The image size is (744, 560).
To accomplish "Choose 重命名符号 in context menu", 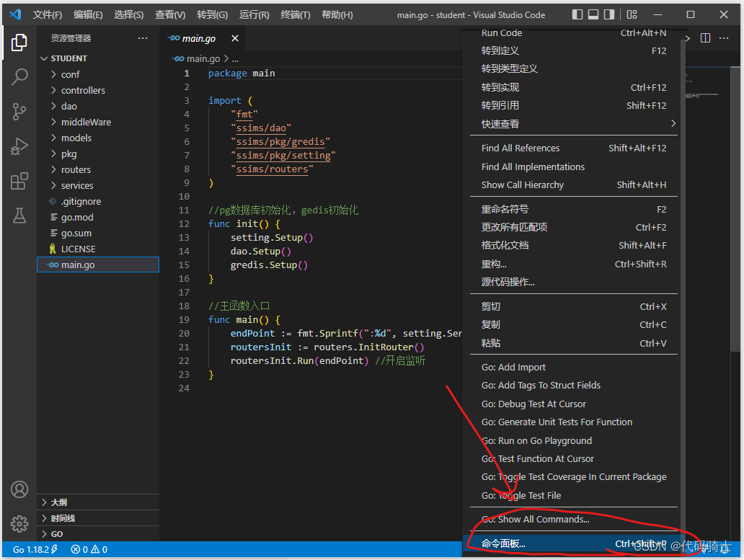I will [574, 209].
